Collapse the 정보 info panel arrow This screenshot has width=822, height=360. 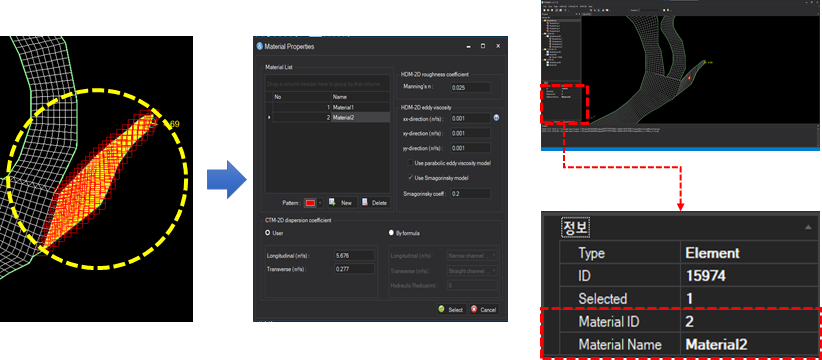[808, 227]
